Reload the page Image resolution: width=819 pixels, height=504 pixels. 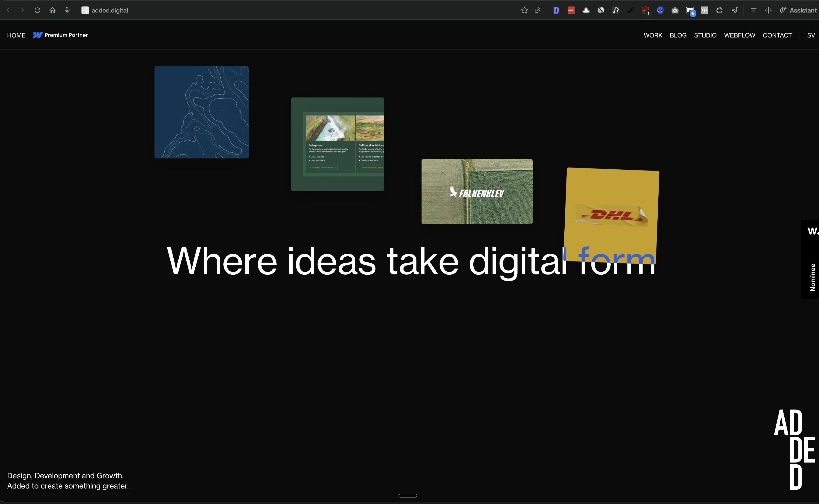point(37,10)
